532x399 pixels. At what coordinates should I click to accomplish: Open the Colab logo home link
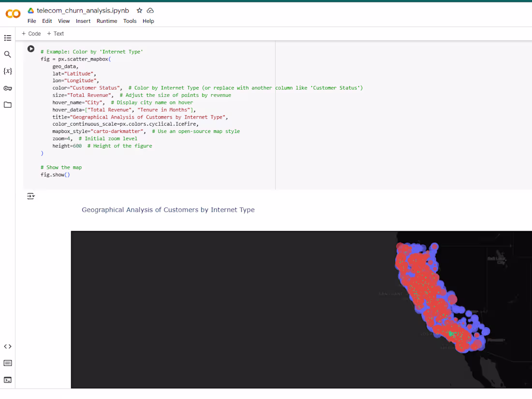pos(13,14)
